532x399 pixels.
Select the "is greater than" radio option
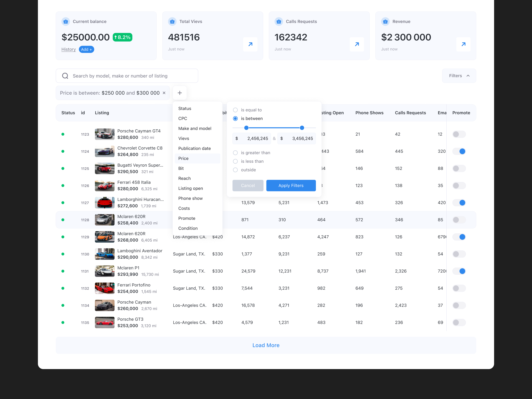[235, 153]
